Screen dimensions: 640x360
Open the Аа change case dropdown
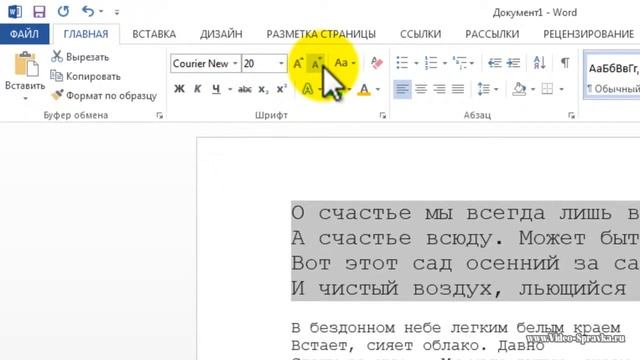345,63
